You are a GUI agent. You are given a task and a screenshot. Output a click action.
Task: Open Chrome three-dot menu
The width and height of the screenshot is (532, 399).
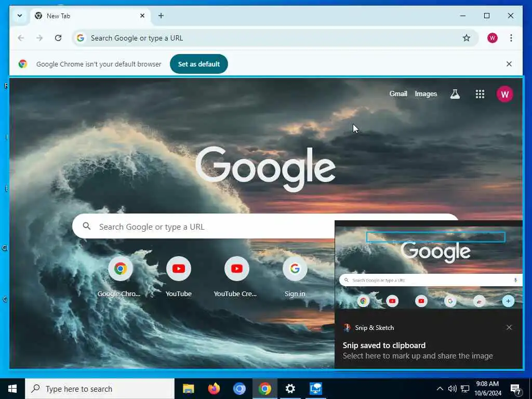(x=511, y=38)
